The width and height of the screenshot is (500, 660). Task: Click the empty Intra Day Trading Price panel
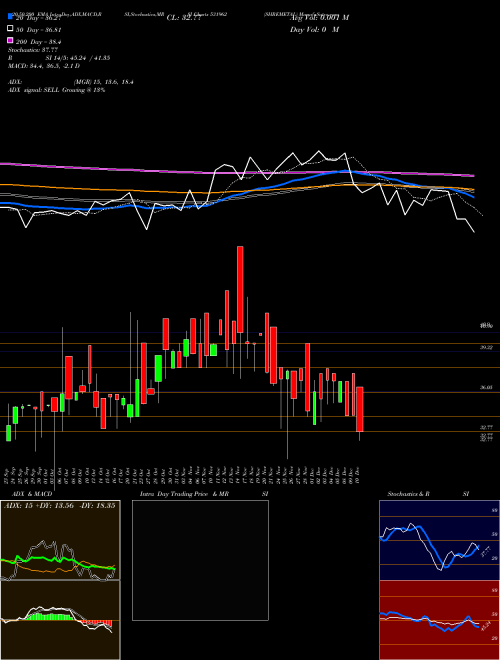[200, 560]
